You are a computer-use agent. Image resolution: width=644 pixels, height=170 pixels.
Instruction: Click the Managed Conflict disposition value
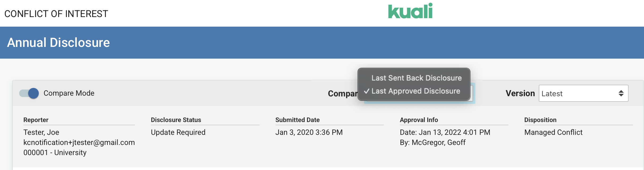point(553,132)
